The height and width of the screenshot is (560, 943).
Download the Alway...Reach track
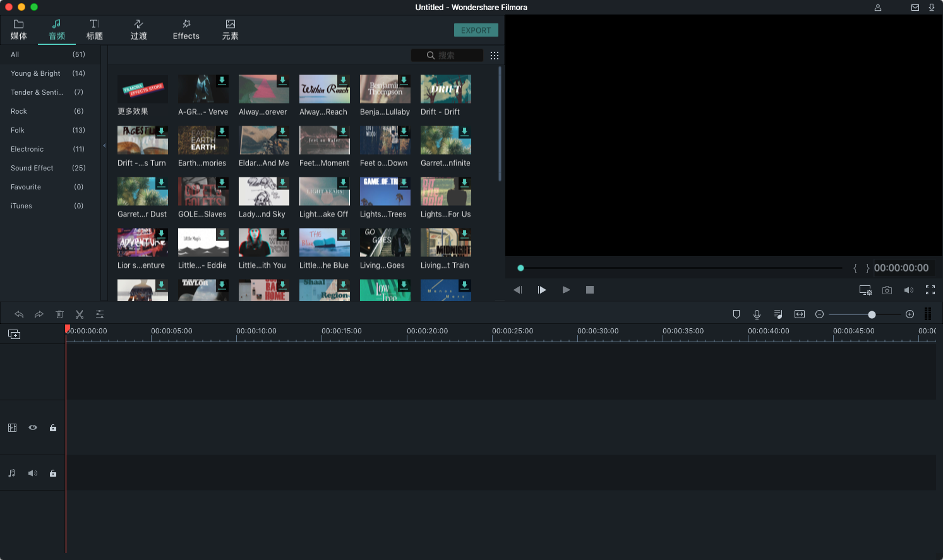[343, 80]
